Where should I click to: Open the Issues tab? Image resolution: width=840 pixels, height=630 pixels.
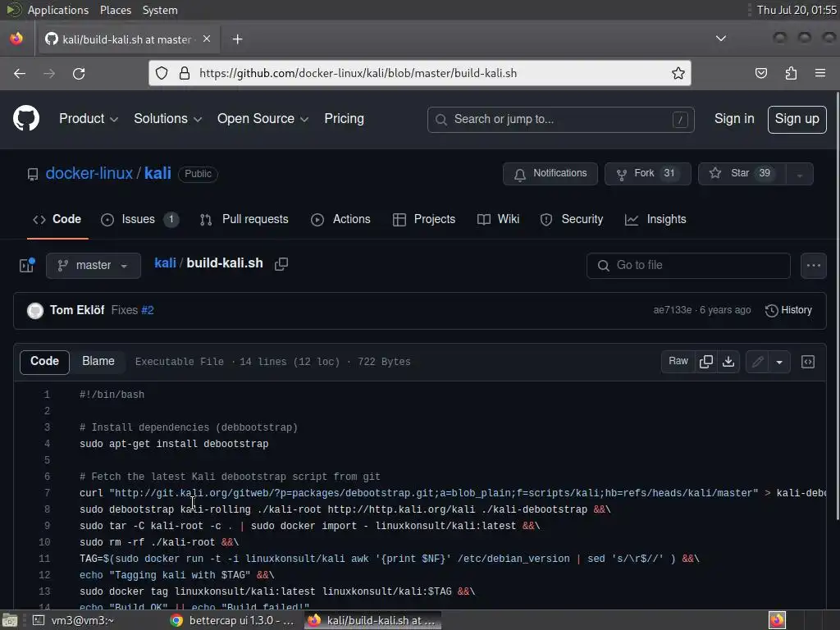pyautogui.click(x=139, y=219)
